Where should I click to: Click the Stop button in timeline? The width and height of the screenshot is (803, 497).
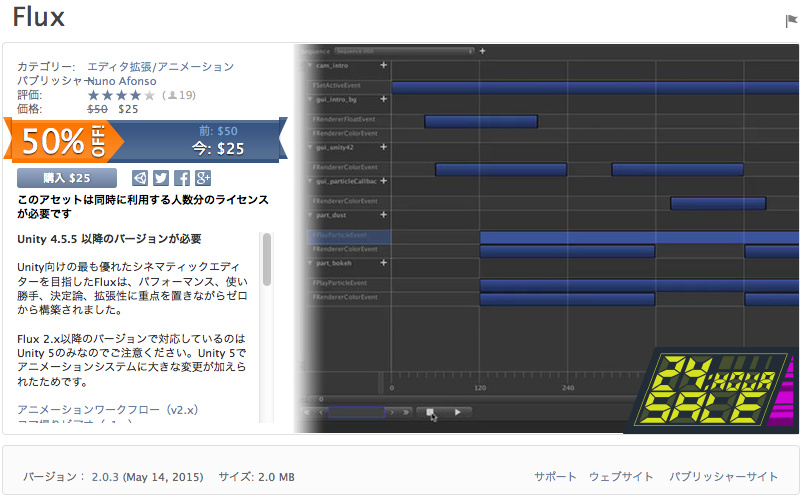tap(430, 412)
